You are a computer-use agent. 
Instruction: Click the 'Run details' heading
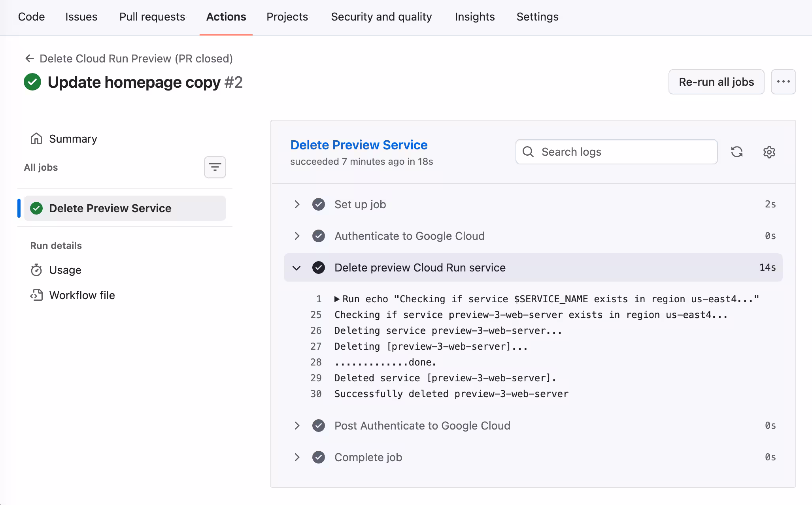tap(56, 246)
